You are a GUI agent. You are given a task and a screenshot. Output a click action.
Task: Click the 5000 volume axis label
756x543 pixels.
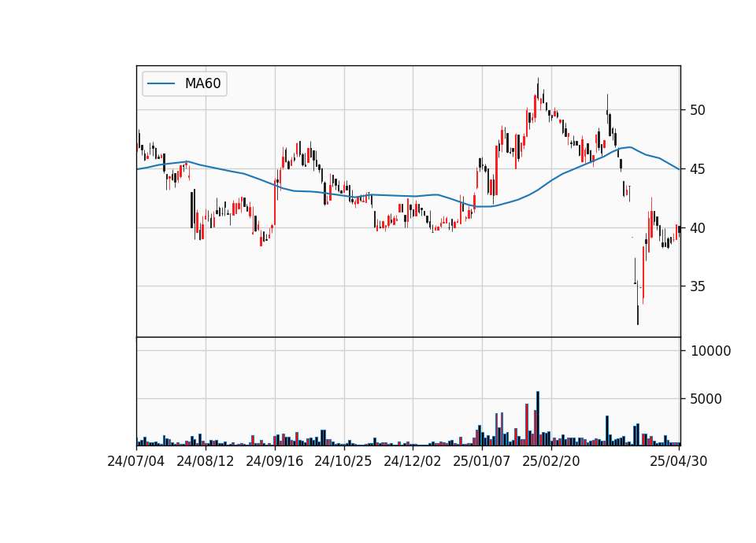click(706, 399)
